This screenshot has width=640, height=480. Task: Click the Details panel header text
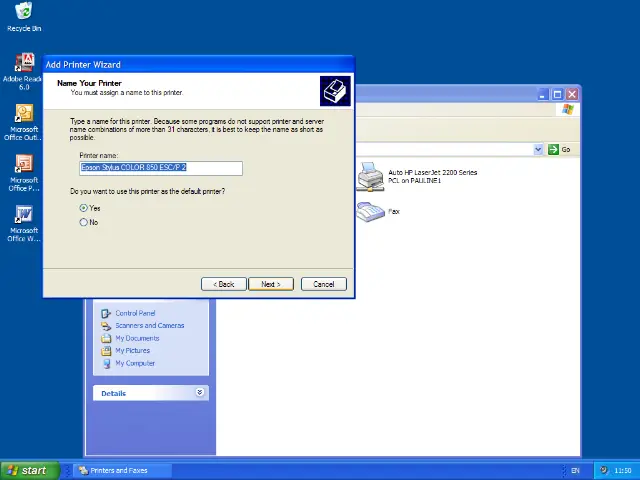(x=113, y=393)
